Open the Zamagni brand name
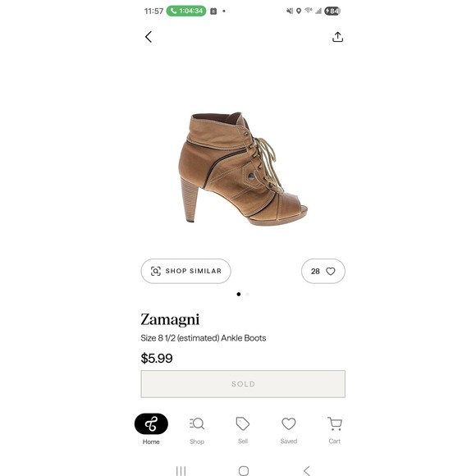476x476 pixels. (x=170, y=320)
